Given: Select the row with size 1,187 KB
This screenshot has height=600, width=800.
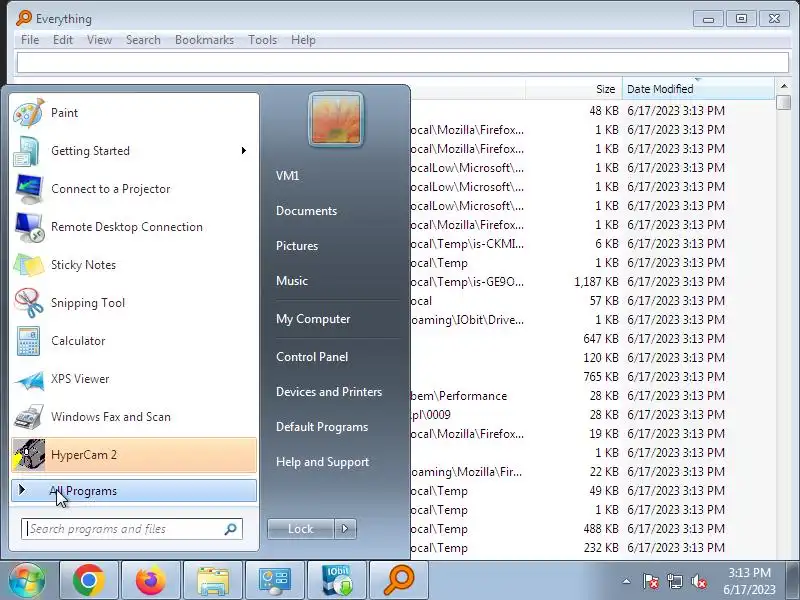Looking at the screenshot, I should click(x=592, y=282).
